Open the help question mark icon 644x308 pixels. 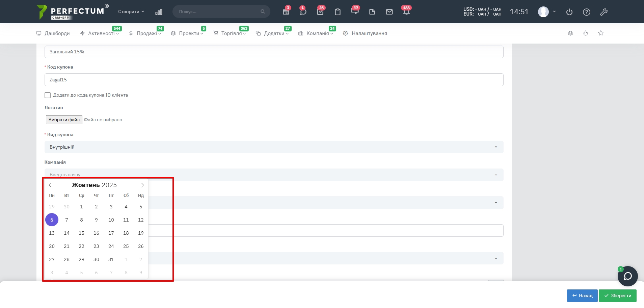pyautogui.click(x=587, y=12)
